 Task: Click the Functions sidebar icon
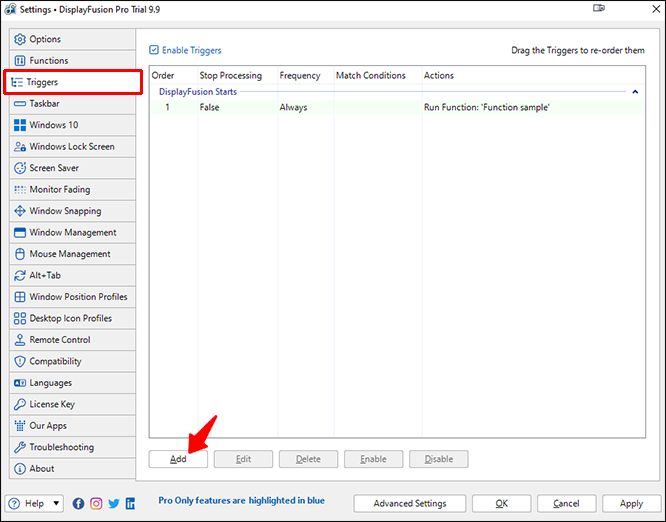pos(20,61)
